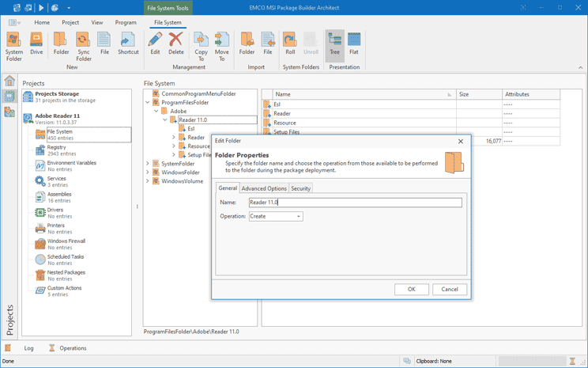
Task: Import a File via Import group
Action: point(268,44)
